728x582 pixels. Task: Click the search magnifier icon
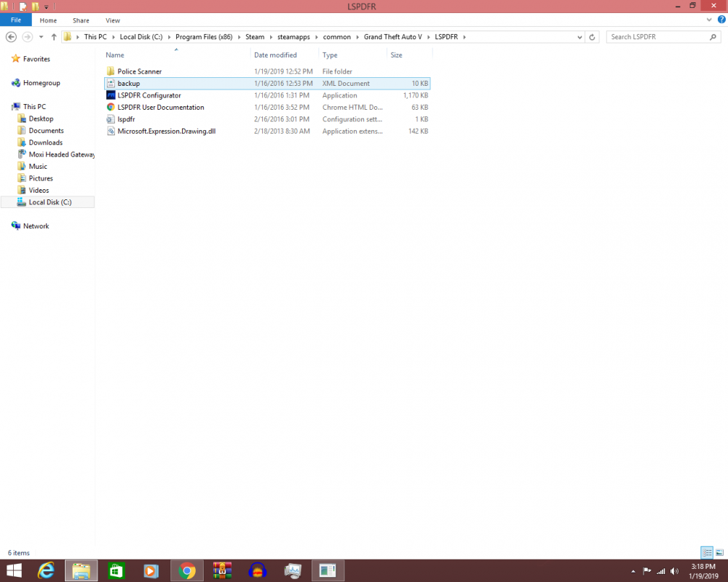[x=713, y=37]
